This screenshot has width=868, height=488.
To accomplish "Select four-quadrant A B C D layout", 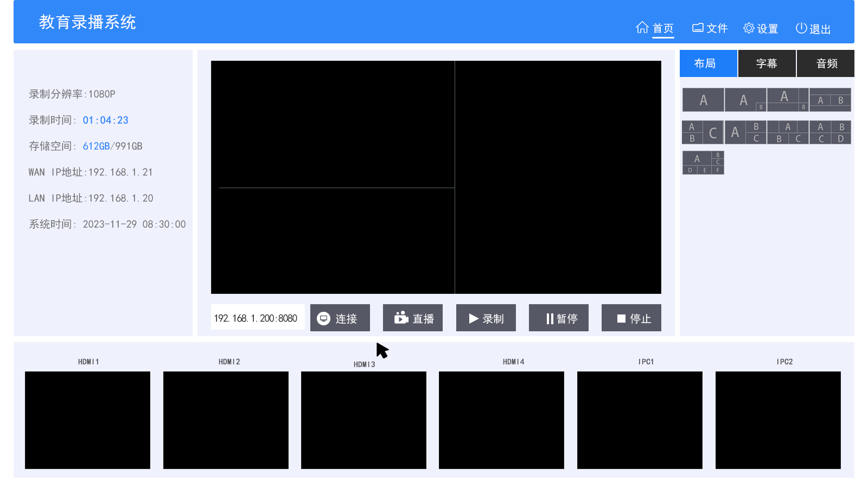I will [830, 132].
